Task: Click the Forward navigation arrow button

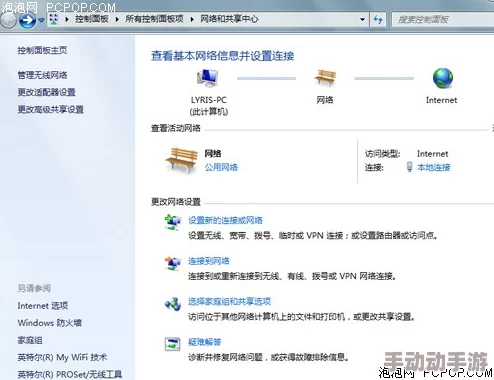Action: tap(27, 20)
